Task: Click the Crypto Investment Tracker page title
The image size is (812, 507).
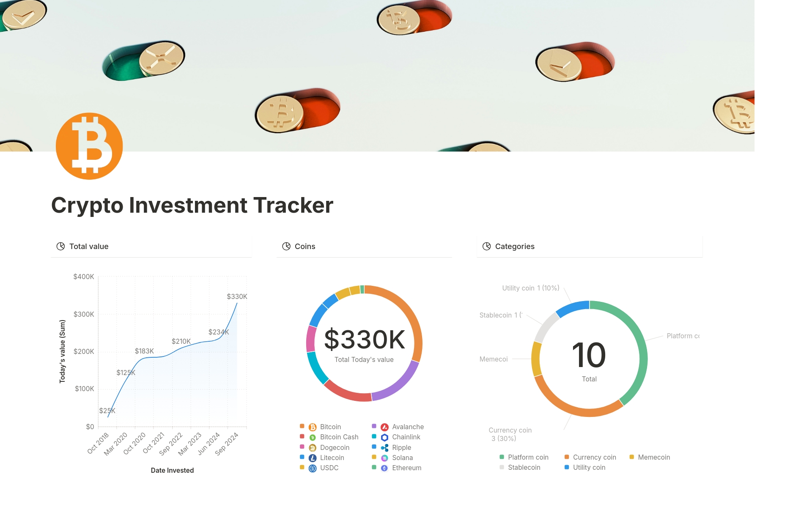Action: pos(192,206)
